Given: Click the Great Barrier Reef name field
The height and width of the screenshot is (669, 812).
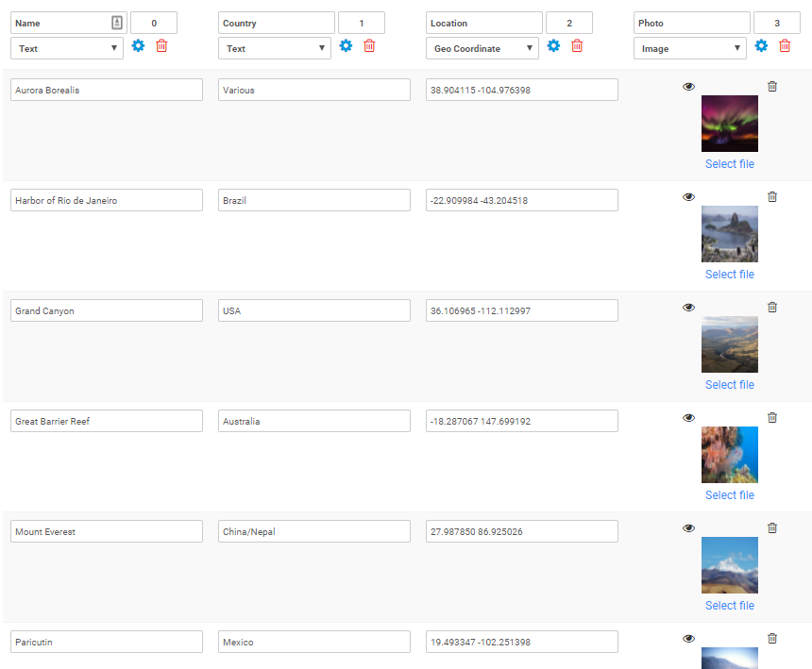Looking at the screenshot, I should [106, 421].
